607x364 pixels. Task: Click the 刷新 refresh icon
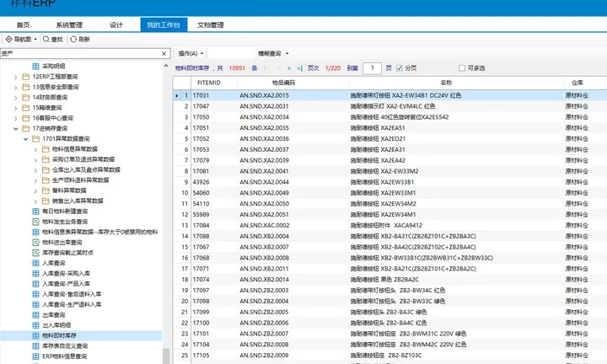[73, 39]
